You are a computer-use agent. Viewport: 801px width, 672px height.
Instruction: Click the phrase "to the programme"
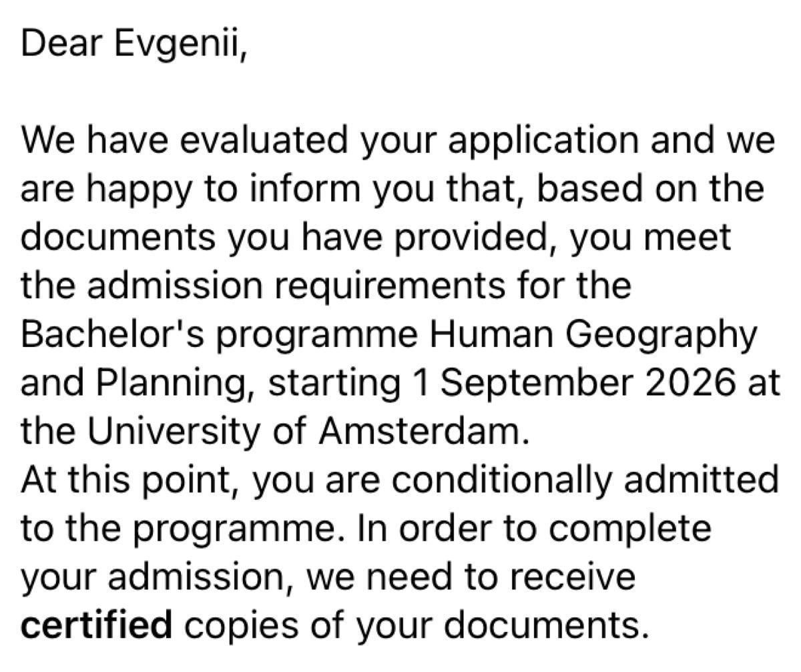click(x=174, y=530)
